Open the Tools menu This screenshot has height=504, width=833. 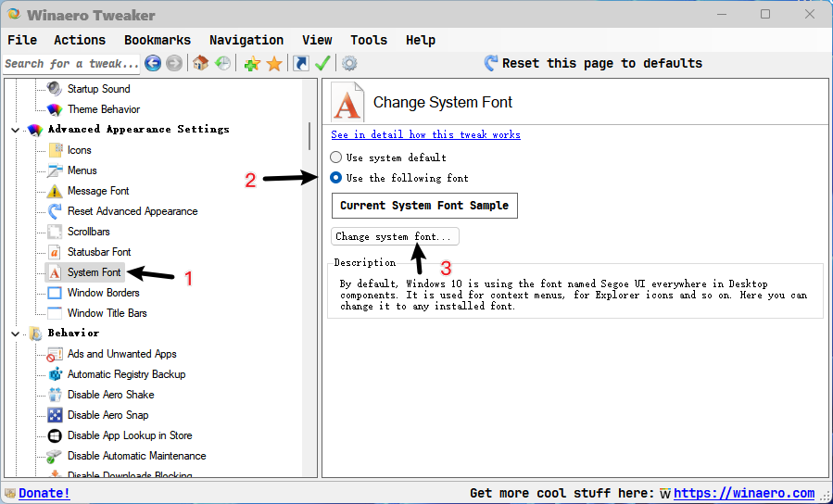point(368,40)
